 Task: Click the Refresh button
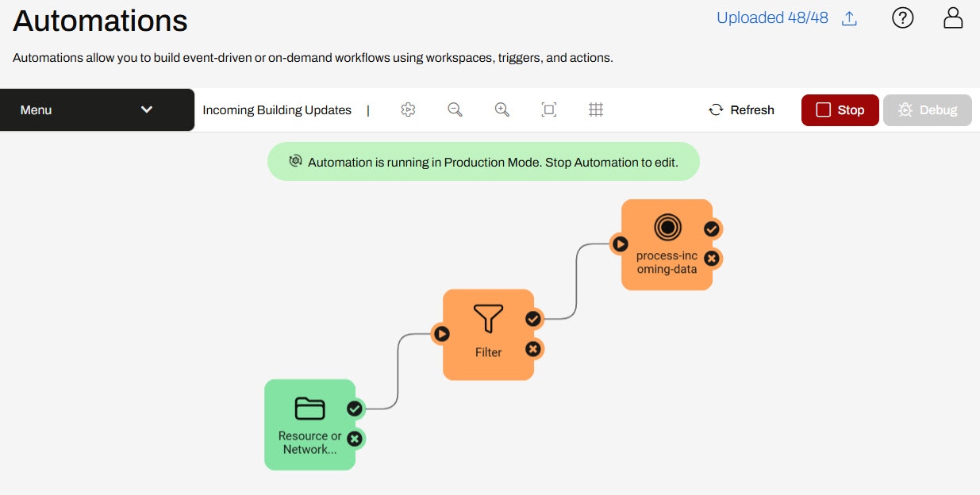point(741,110)
